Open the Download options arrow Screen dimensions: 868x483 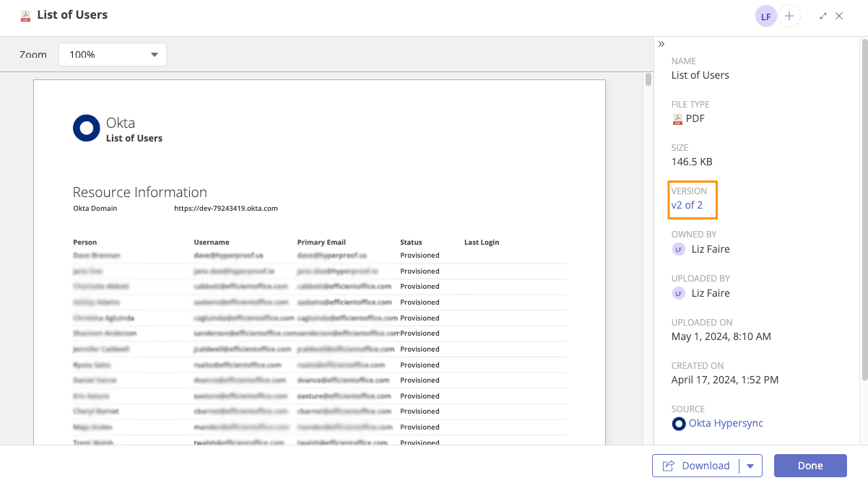751,466
